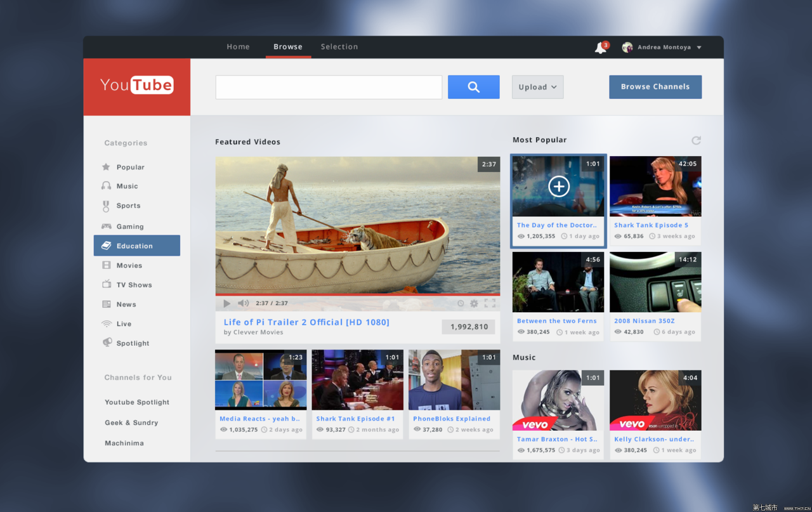Open video player settings gear
Image resolution: width=812 pixels, height=512 pixels.
474,303
